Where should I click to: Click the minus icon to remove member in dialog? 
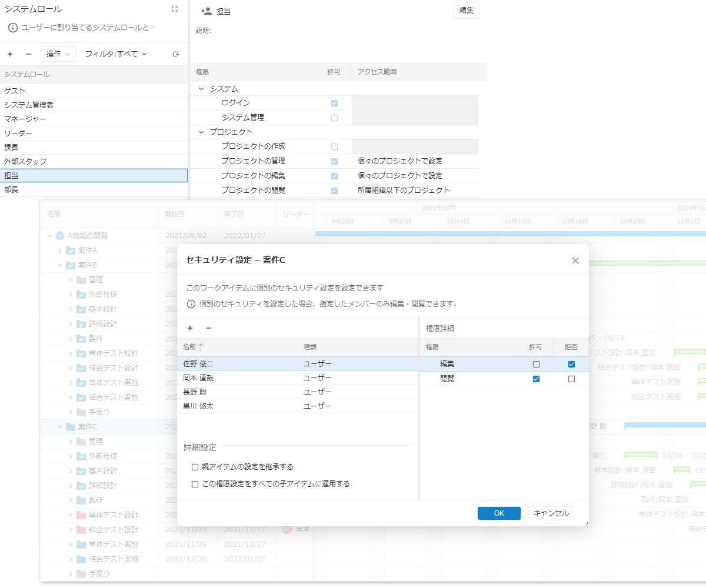(x=208, y=328)
